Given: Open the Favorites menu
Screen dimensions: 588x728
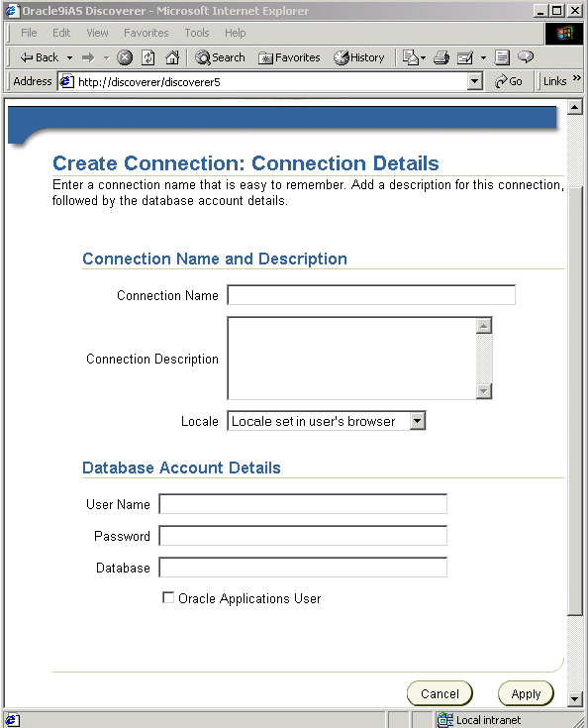Looking at the screenshot, I should 147,33.
